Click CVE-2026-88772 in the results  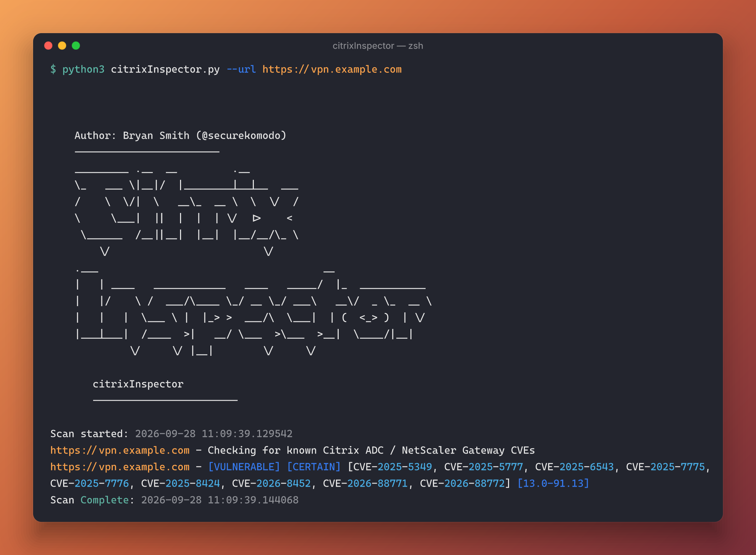462,484
